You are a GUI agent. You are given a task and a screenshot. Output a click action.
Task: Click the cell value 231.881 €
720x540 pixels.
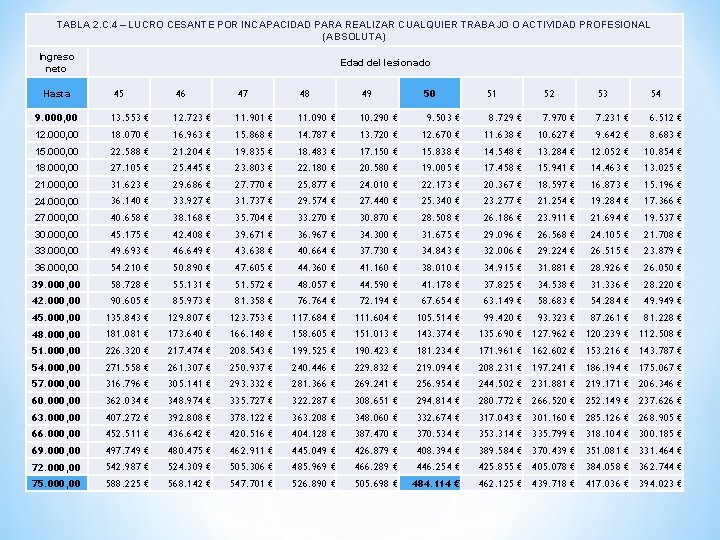pos(553,384)
